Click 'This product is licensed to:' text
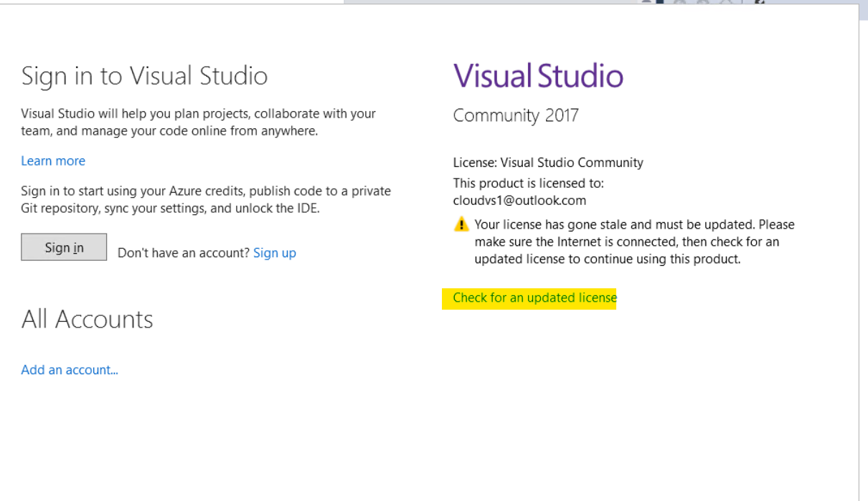 coord(528,183)
